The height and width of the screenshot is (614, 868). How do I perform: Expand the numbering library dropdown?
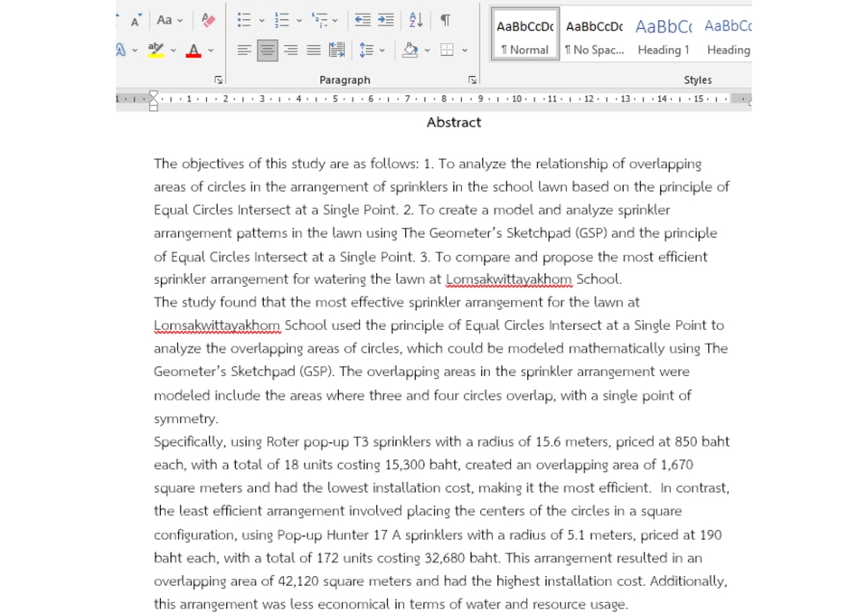click(x=299, y=21)
